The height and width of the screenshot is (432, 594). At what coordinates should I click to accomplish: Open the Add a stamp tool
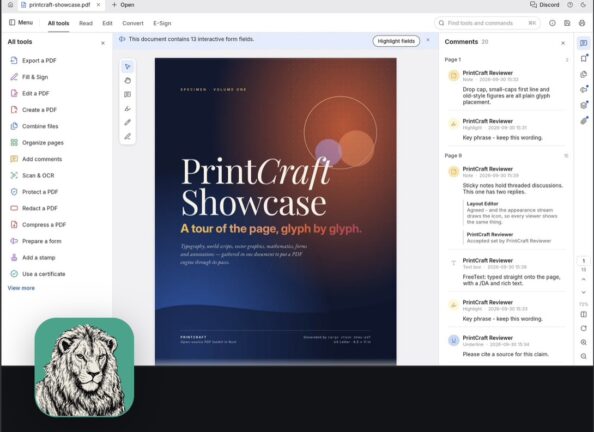[33, 257]
